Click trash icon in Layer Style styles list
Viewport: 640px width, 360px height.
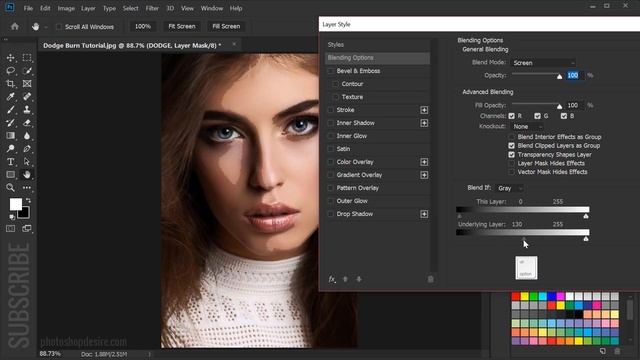click(x=430, y=279)
